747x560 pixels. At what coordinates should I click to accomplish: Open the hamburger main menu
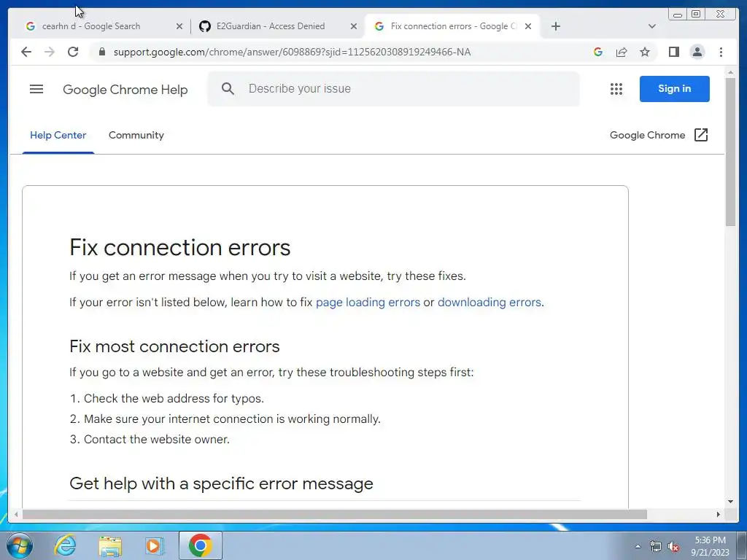click(x=36, y=89)
